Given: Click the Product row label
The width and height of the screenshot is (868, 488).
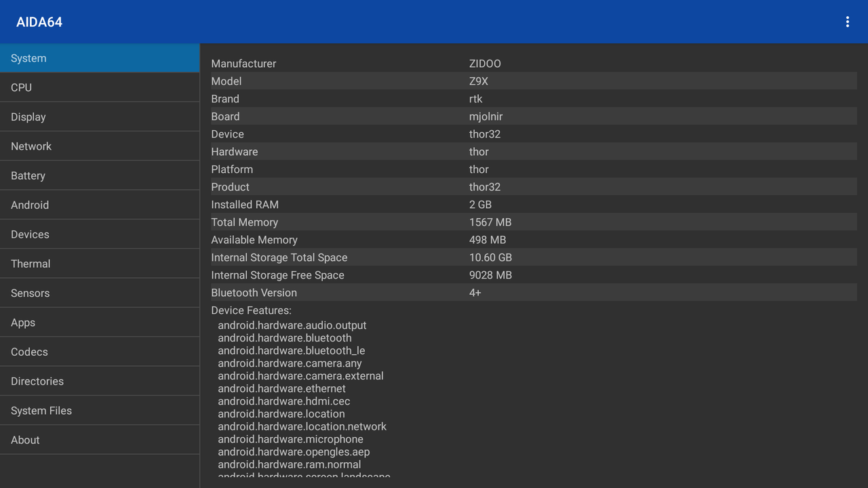Looking at the screenshot, I should tap(230, 187).
